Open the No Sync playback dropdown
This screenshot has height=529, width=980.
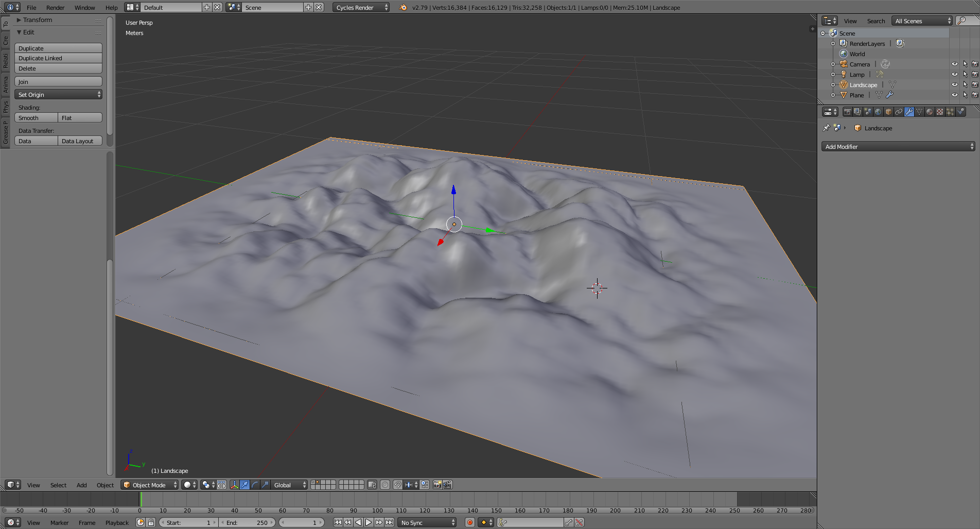pos(427,522)
